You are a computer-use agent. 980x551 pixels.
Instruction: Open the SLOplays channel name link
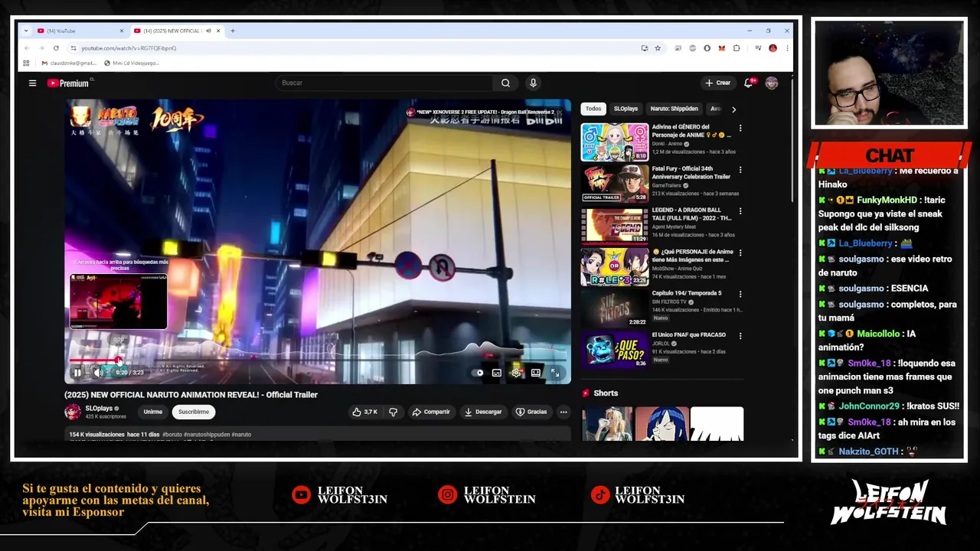(99, 409)
